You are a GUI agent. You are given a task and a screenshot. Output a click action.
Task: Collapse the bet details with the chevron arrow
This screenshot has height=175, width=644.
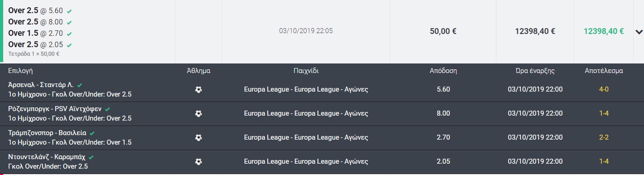[639, 32]
